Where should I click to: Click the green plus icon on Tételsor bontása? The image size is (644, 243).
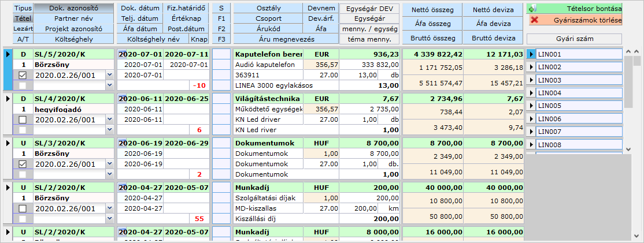(x=532, y=9)
